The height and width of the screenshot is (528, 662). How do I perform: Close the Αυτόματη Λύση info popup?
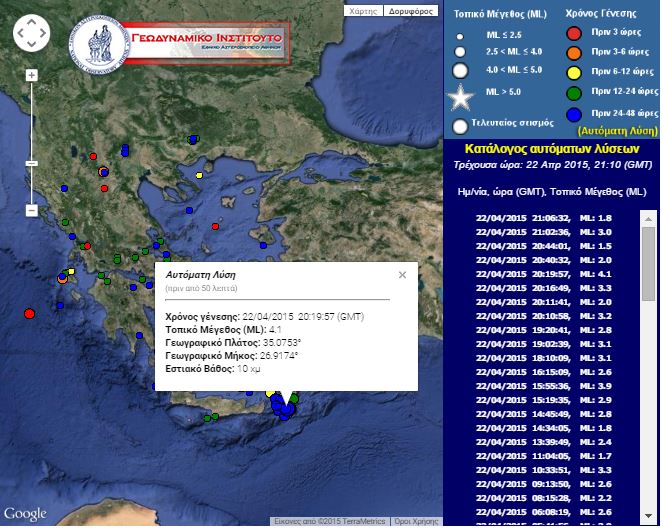tap(402, 275)
